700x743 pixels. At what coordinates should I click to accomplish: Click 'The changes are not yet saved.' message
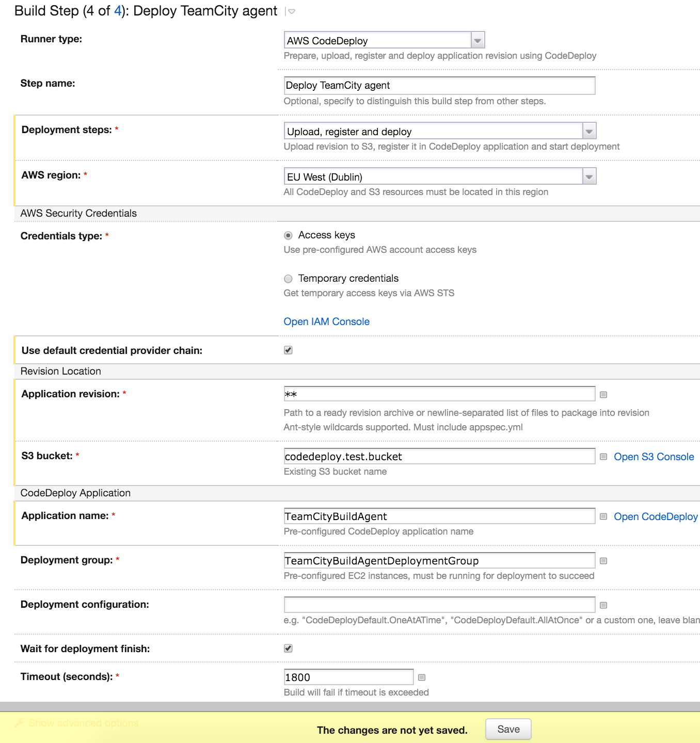[392, 730]
